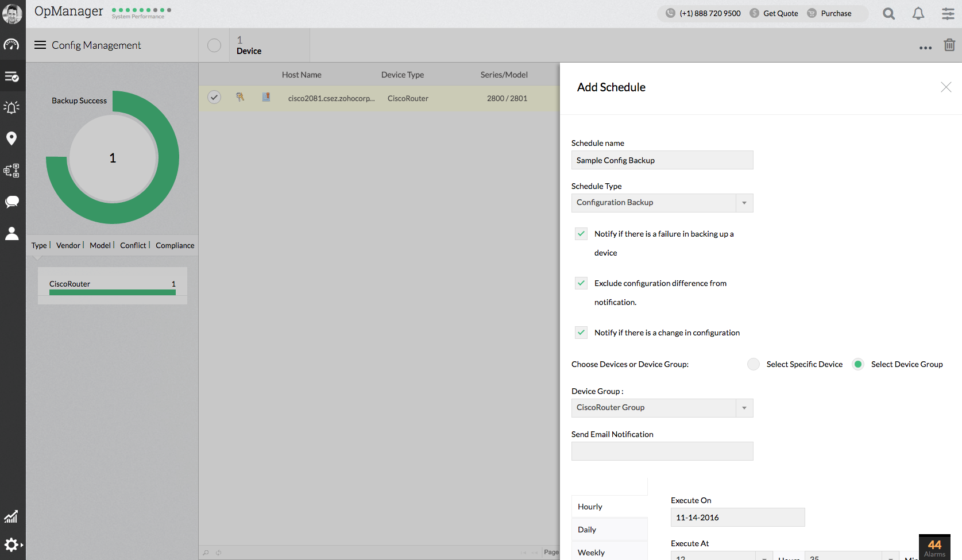Open the user profile avatar
Viewport: 962px width, 560px height.
(12, 13)
